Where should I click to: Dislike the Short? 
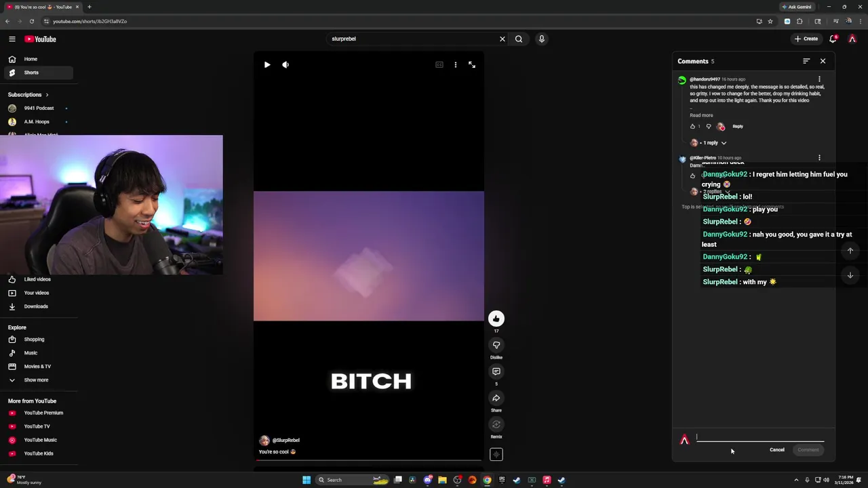pyautogui.click(x=496, y=345)
